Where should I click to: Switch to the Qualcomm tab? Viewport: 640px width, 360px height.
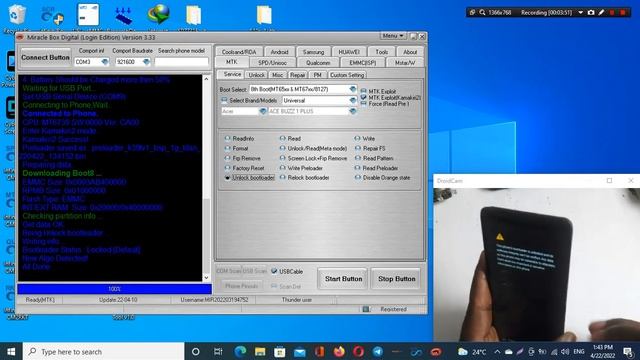[318, 63]
